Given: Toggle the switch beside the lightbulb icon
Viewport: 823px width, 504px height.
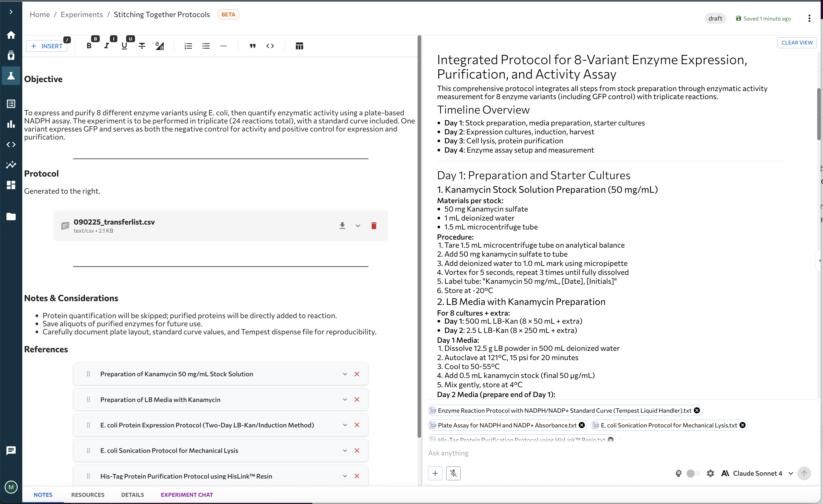Looking at the screenshot, I should [x=693, y=473].
